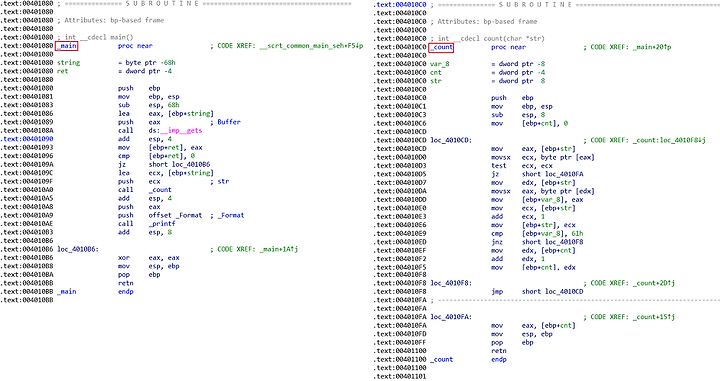Click 'mov [ebp+var_8], eax' instruction
This screenshot has height=381, width=720.
coord(537,200)
